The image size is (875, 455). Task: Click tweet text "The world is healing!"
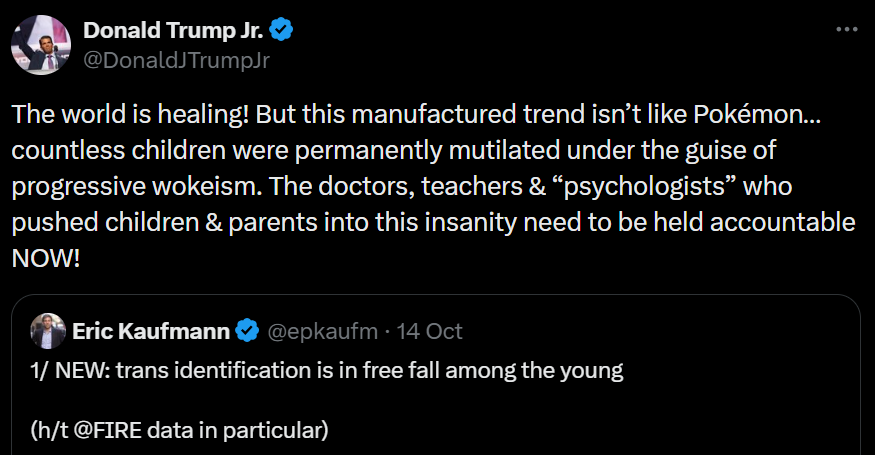130,113
